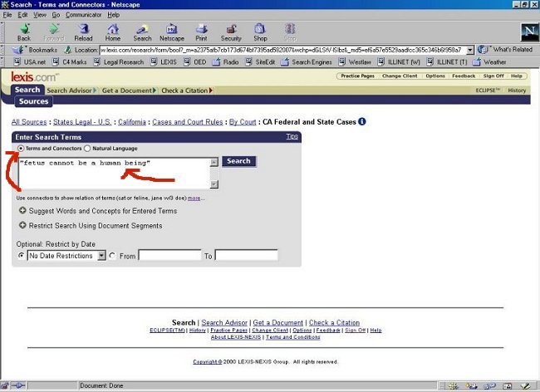Click the search box scroll-down arrow

[x=214, y=184]
